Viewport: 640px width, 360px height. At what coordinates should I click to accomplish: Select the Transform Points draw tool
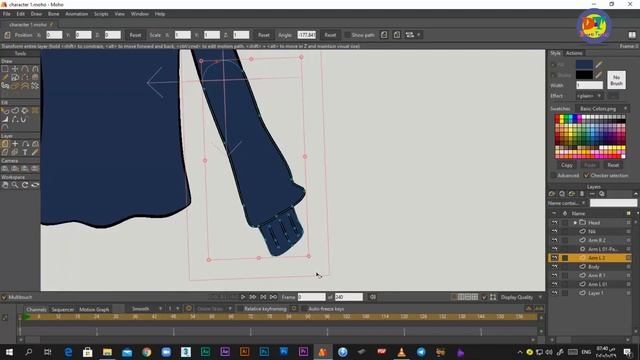15,69
